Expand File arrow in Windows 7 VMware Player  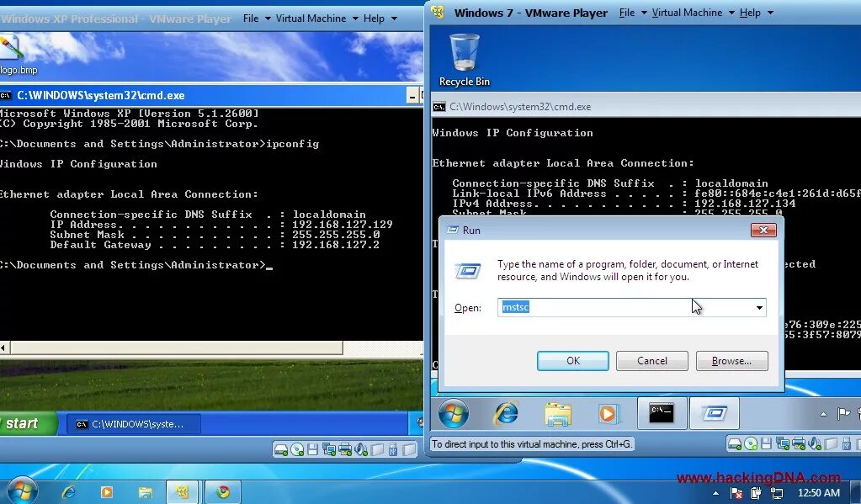pos(644,13)
